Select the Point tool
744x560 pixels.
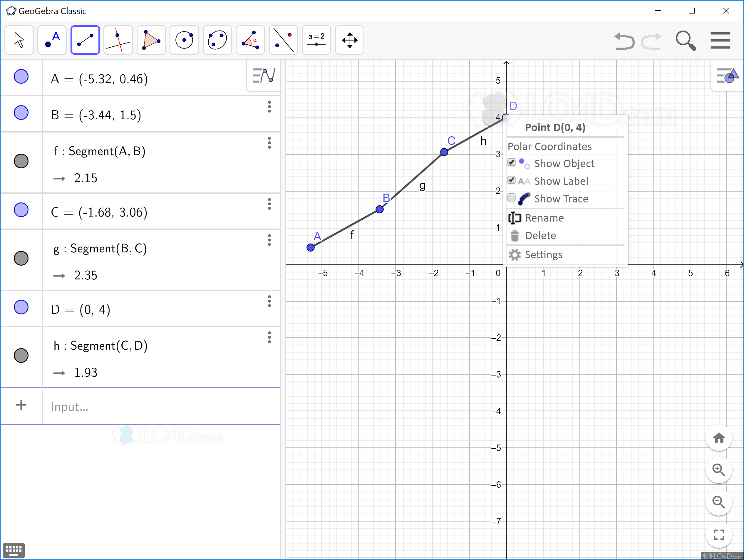[x=52, y=40]
